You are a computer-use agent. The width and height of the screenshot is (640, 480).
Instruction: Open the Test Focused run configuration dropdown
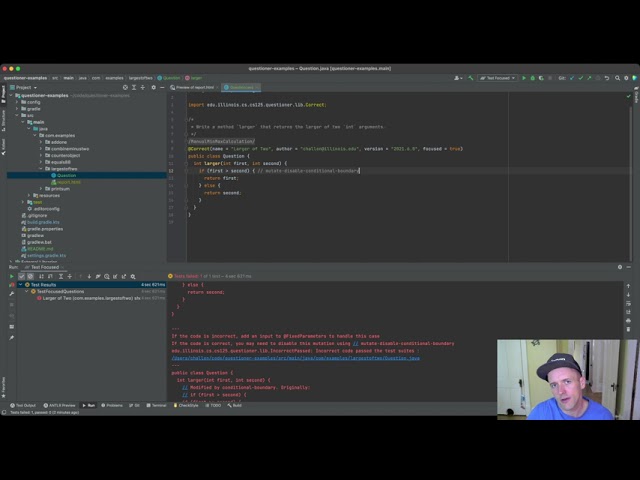498,78
